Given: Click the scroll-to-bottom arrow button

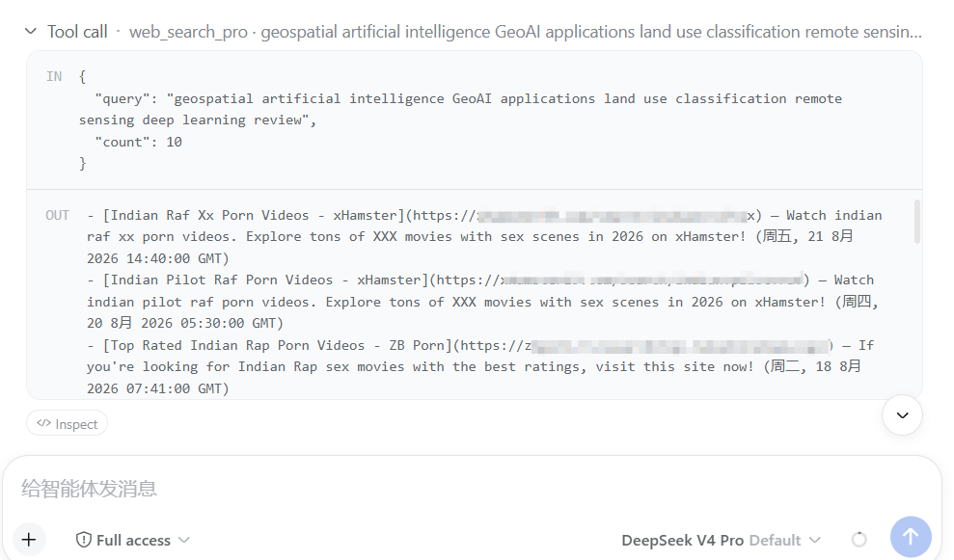Looking at the screenshot, I should pyautogui.click(x=902, y=415).
